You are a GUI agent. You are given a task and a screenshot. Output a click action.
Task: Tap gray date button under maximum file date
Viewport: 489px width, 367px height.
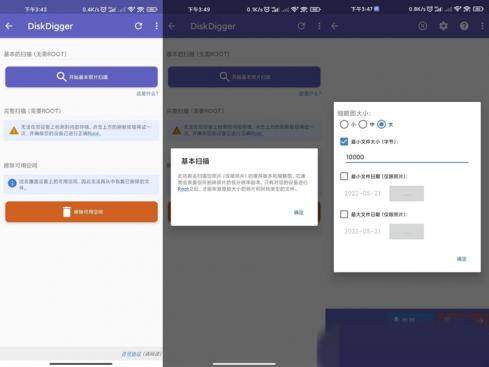pos(407,231)
